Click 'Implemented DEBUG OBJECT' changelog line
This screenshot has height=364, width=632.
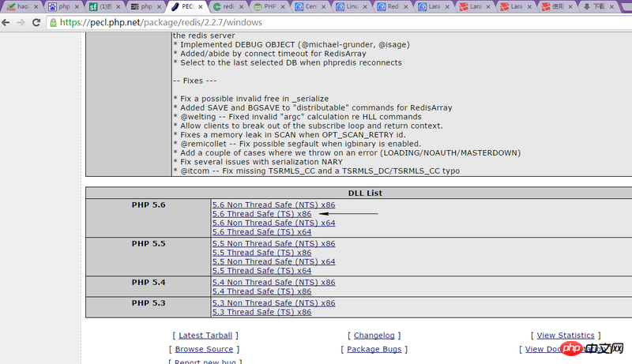pos(292,45)
